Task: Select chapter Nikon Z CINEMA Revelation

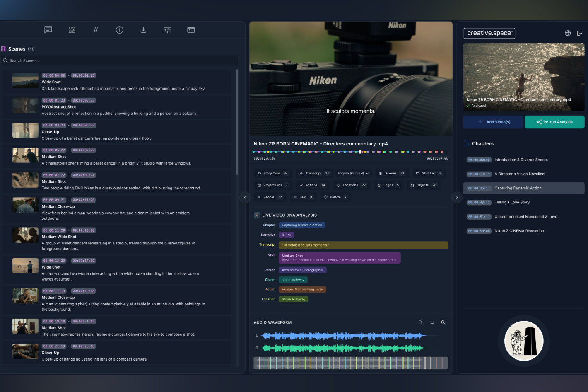Action: tap(524, 231)
